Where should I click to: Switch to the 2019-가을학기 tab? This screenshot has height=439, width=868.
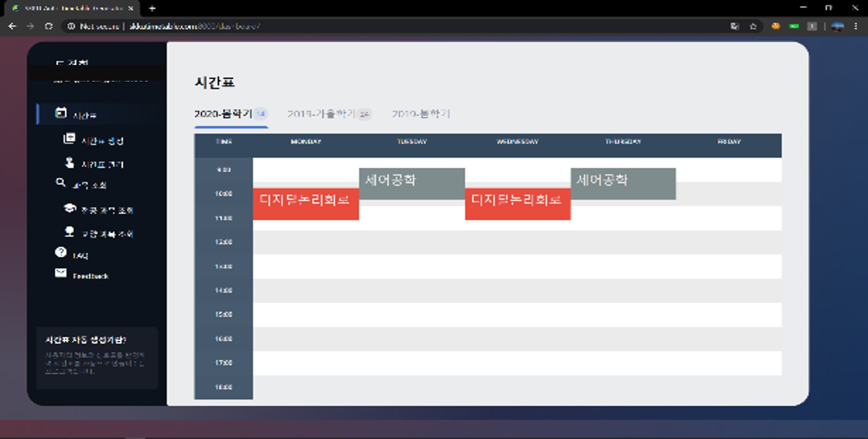(x=322, y=114)
